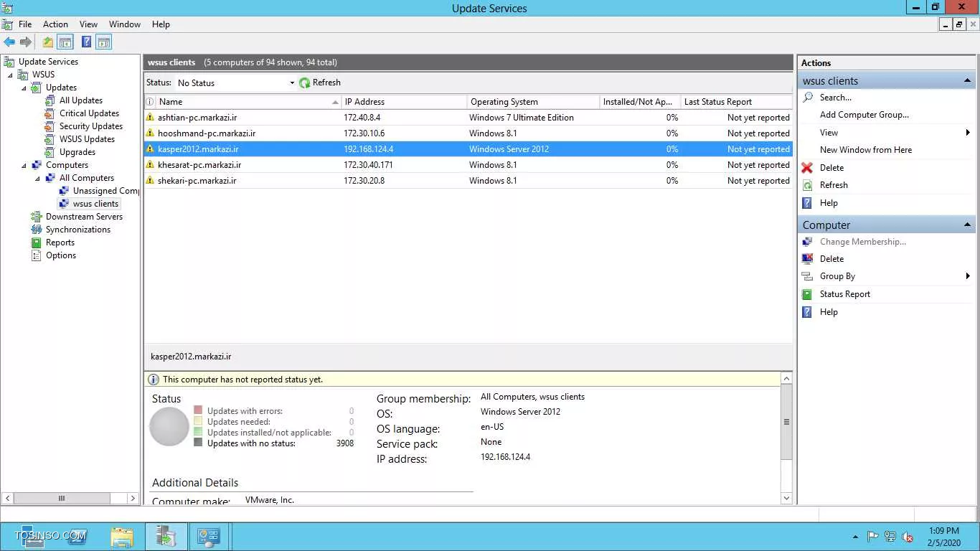
Task: Click the red X Delete icon under wsus clients
Action: point(807,168)
